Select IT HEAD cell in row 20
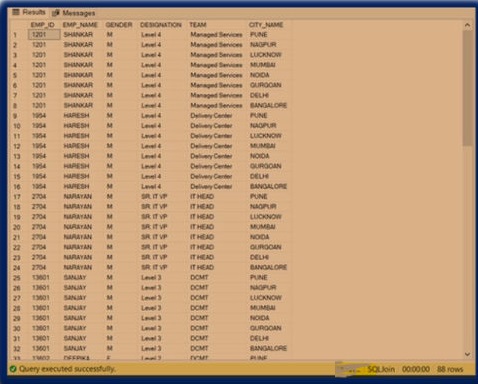This screenshot has width=478, height=384. coord(202,227)
